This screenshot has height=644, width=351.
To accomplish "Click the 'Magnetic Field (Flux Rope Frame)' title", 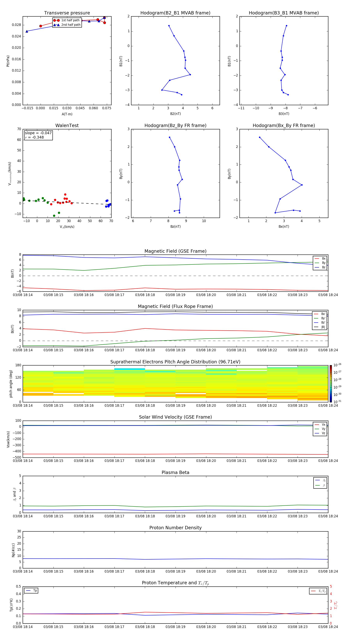I will pyautogui.click(x=175, y=307).
